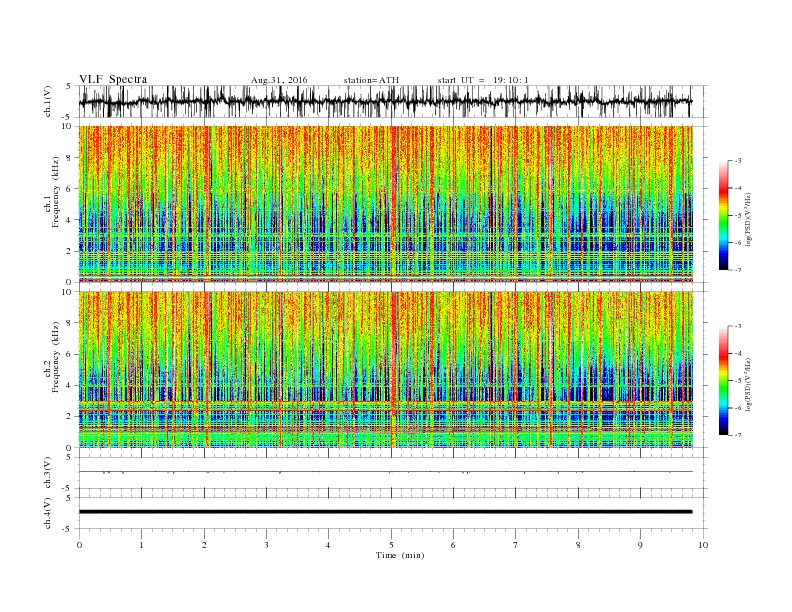Select the "start UT = 19:10:1" label

click(483, 80)
